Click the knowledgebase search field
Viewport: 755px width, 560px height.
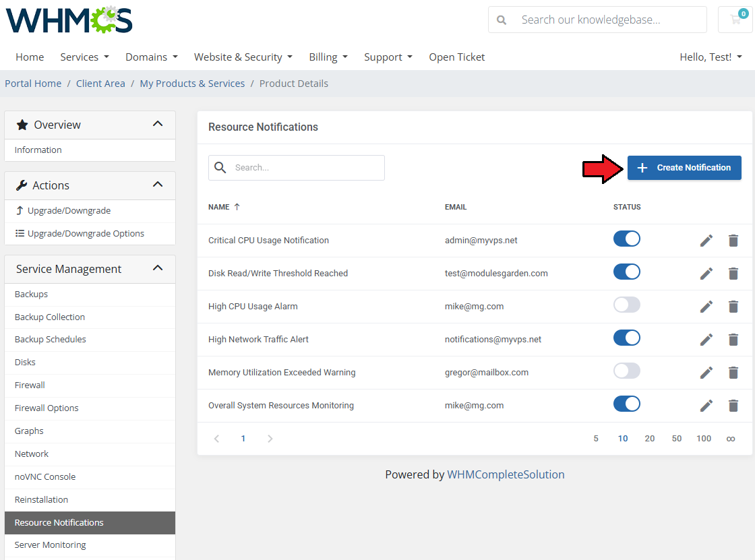(x=597, y=20)
